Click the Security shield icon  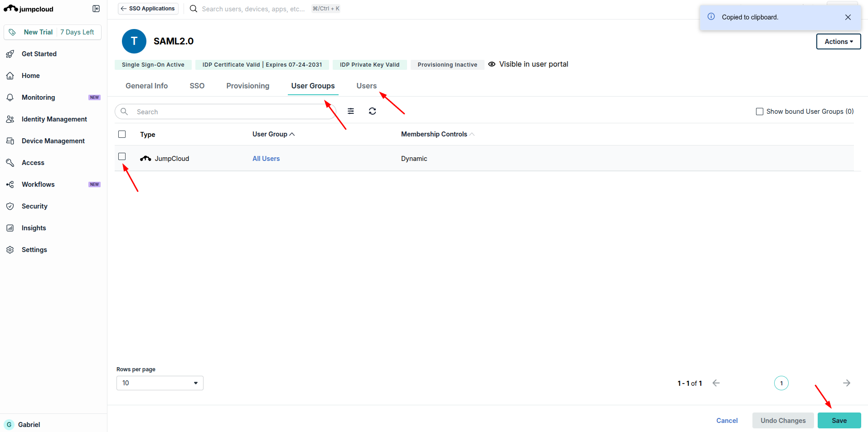pos(10,206)
